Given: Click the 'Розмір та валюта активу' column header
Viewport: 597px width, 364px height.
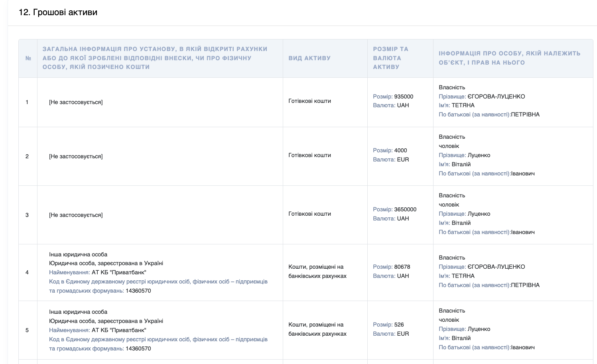Looking at the screenshot, I should click(391, 58).
